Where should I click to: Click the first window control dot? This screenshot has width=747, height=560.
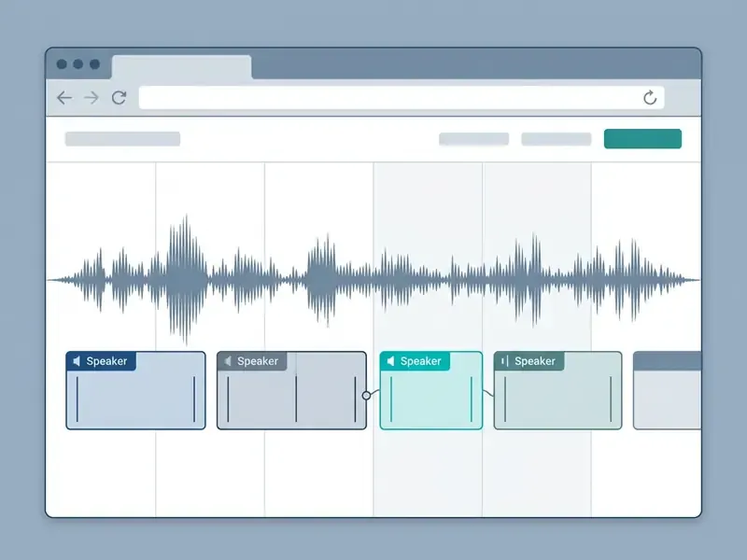pyautogui.click(x=62, y=63)
